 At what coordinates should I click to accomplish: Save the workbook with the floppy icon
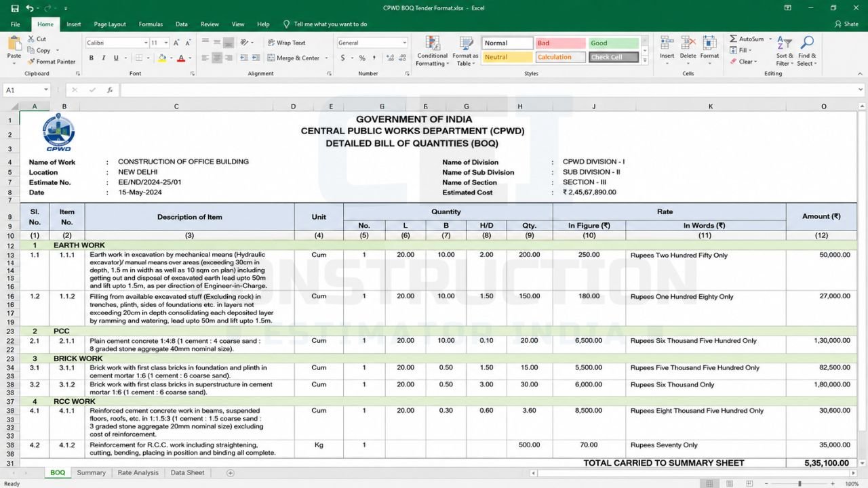coord(15,8)
